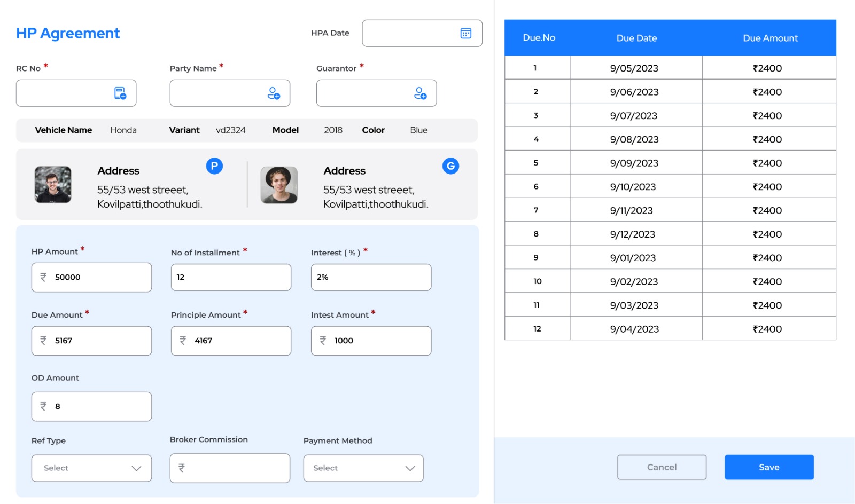Click the Due Date column header
Image resolution: width=855 pixels, height=504 pixels.
tap(636, 38)
